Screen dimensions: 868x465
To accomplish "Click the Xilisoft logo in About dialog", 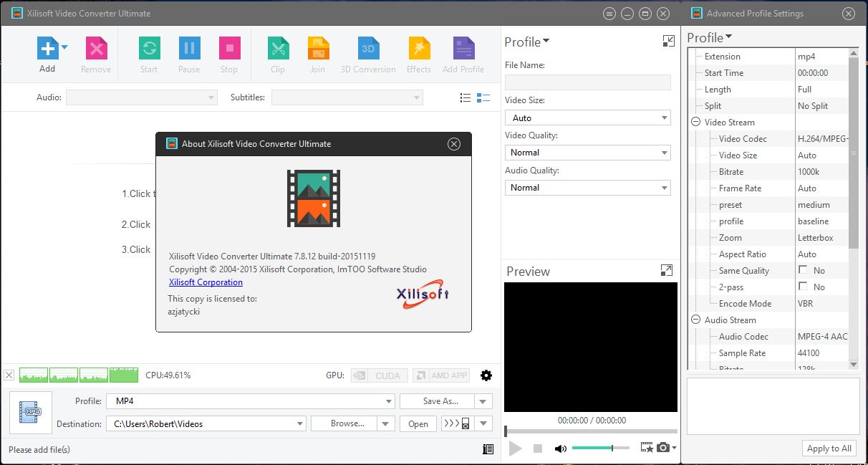I will coord(423,294).
